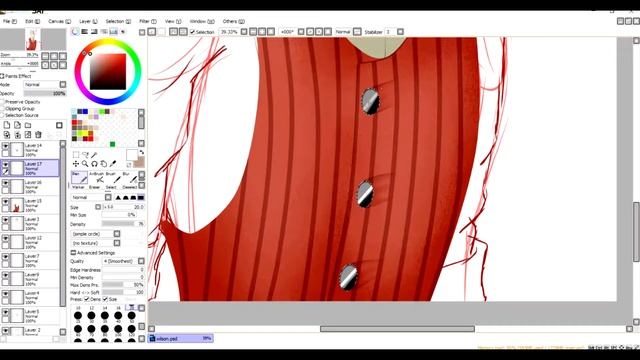The width and height of the screenshot is (640, 360).
Task: Collapse the Advanced Settings section
Action: coord(73,253)
